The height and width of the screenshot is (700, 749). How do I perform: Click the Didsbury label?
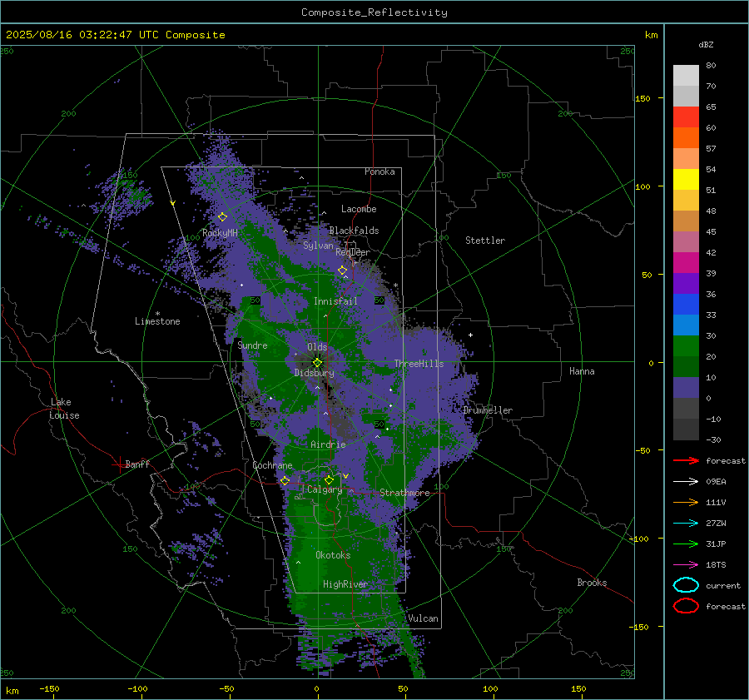coord(314,373)
